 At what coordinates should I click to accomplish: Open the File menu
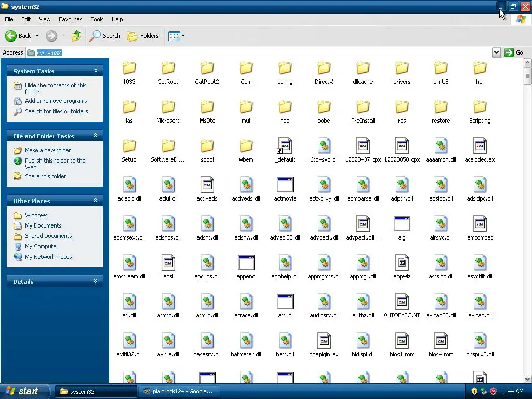coord(9,19)
